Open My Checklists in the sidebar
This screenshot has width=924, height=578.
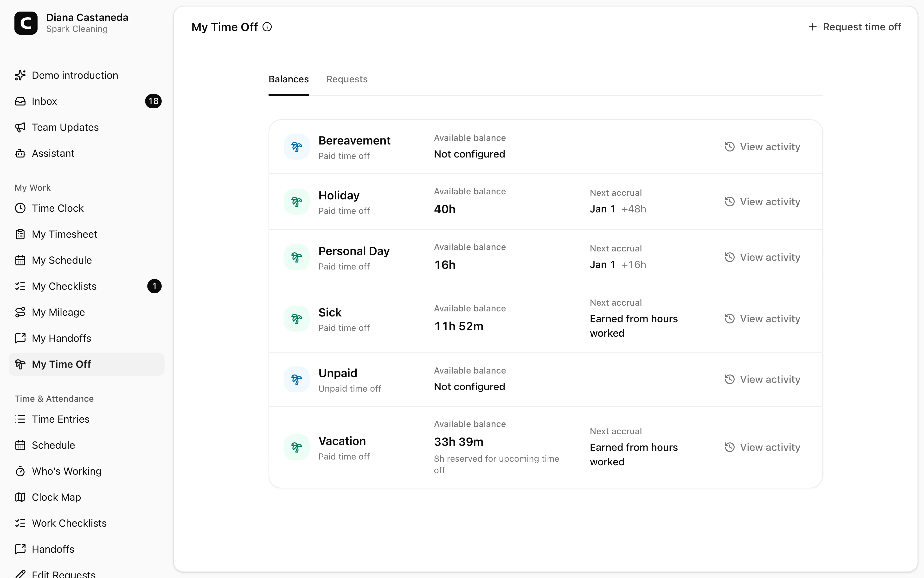click(x=87, y=286)
